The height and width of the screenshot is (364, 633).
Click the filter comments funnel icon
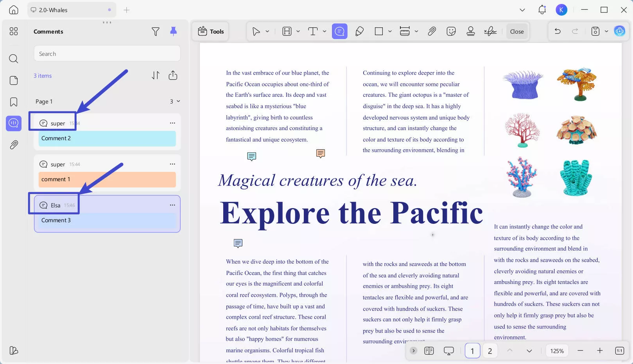click(x=155, y=32)
